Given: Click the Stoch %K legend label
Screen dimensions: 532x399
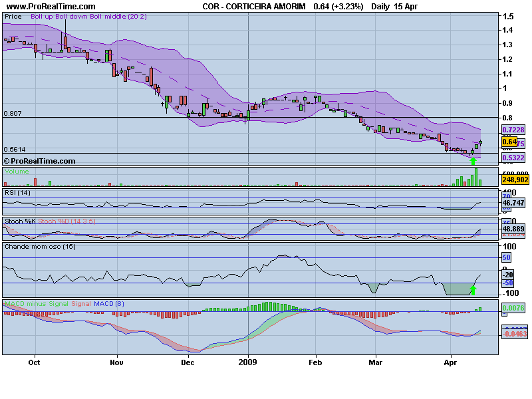Looking at the screenshot, I should (x=20, y=221).
